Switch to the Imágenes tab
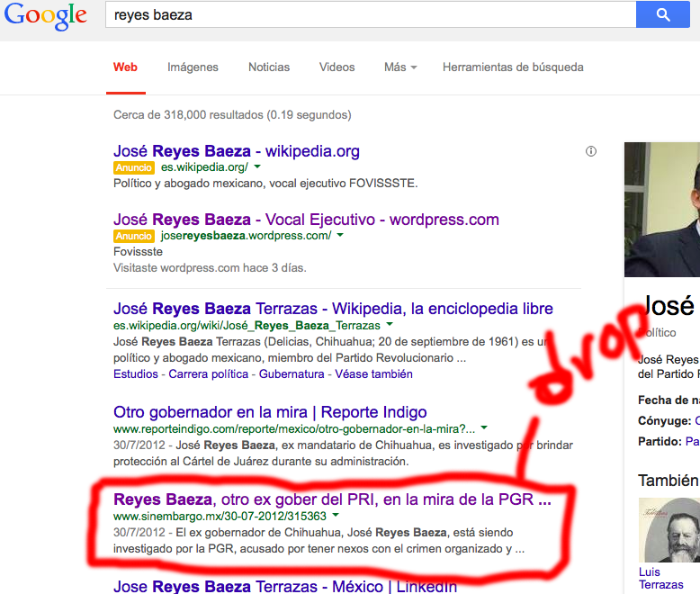 pyautogui.click(x=193, y=67)
